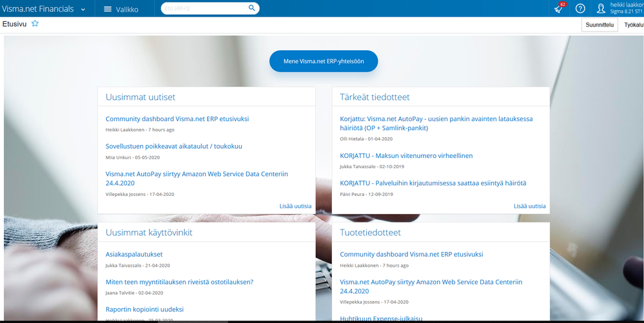Click the Suunnittelu button
This screenshot has height=323, width=644.
click(600, 24)
